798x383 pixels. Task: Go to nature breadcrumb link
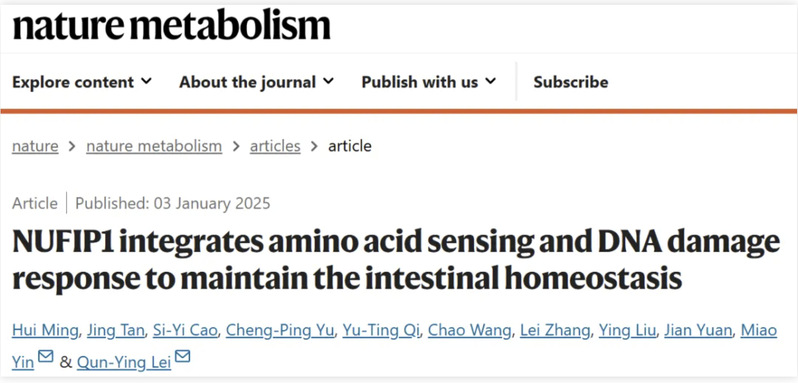pos(35,146)
